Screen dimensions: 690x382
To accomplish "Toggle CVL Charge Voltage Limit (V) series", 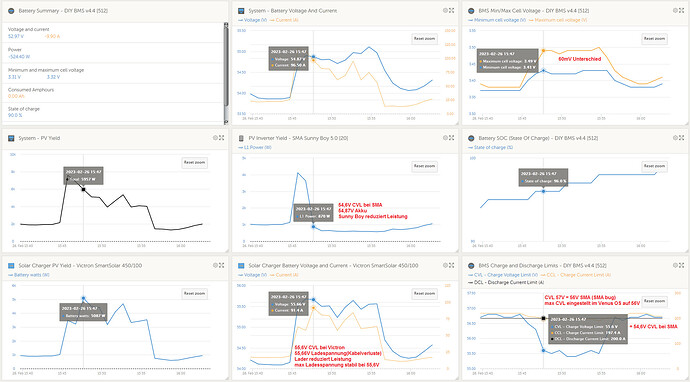I will click(503, 275).
